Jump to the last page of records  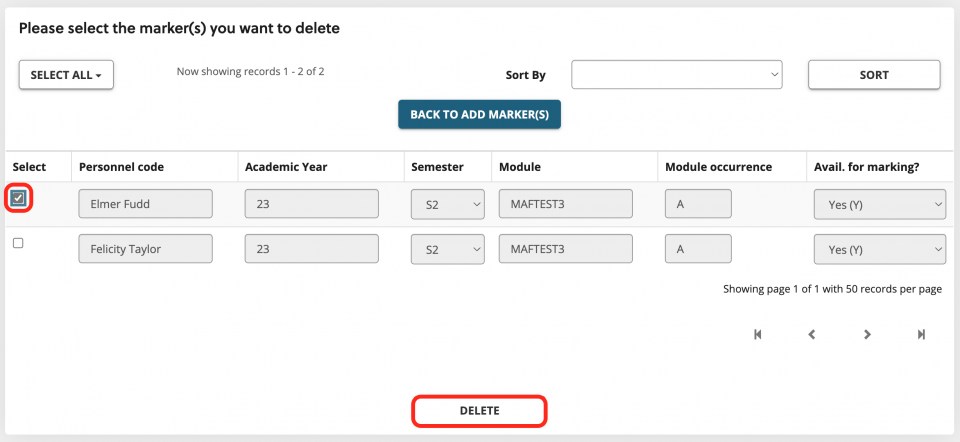click(921, 334)
